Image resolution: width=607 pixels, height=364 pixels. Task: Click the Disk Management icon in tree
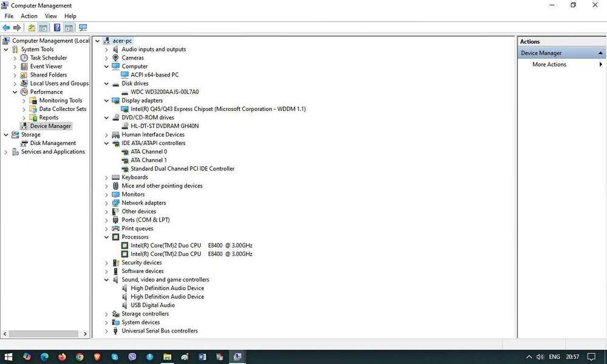[24, 143]
